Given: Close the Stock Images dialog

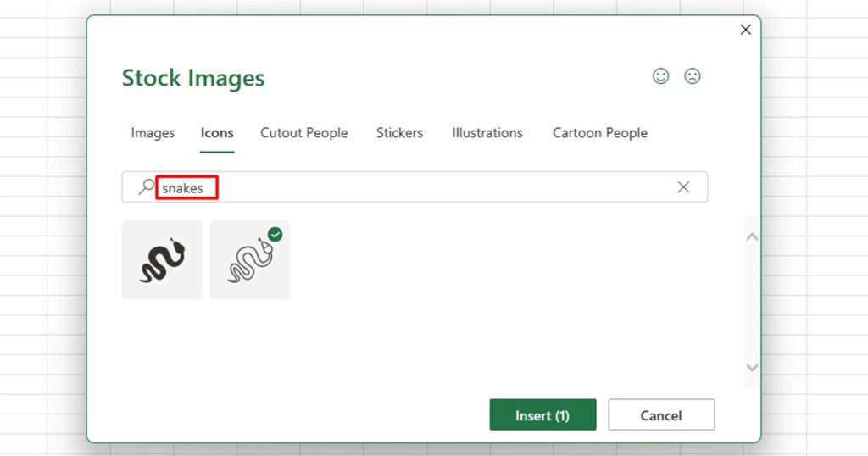Looking at the screenshot, I should 746,30.
